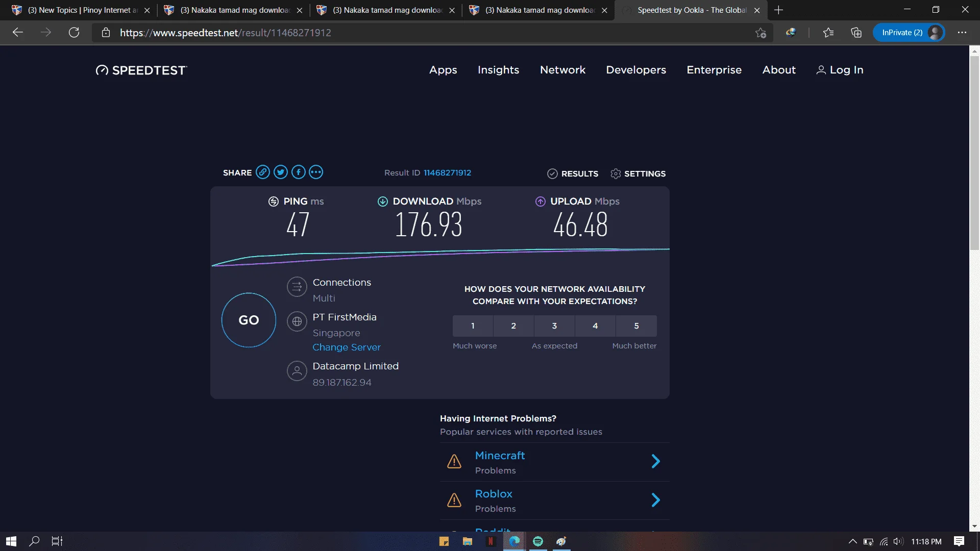980x551 pixels.
Task: Share result on Twitter
Action: pos(281,172)
